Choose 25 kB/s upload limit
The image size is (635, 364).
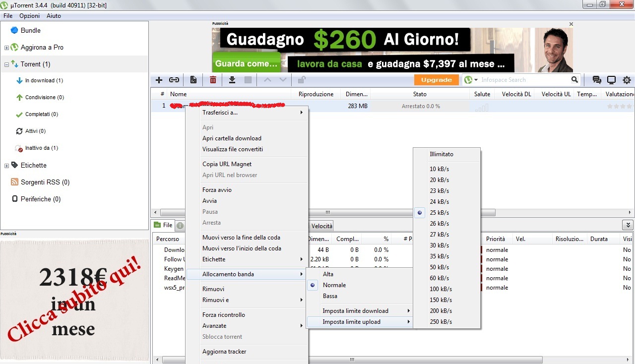pyautogui.click(x=440, y=213)
